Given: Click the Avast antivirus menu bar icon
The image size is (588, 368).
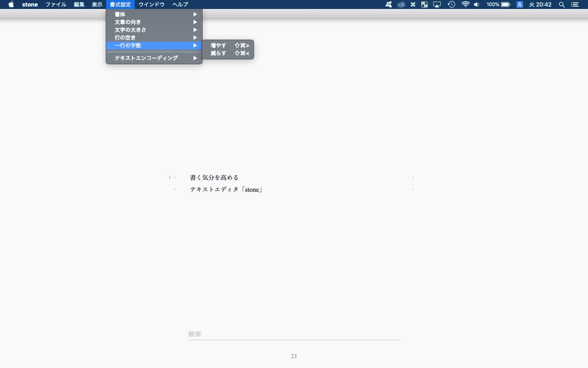Looking at the screenshot, I should [x=389, y=4].
